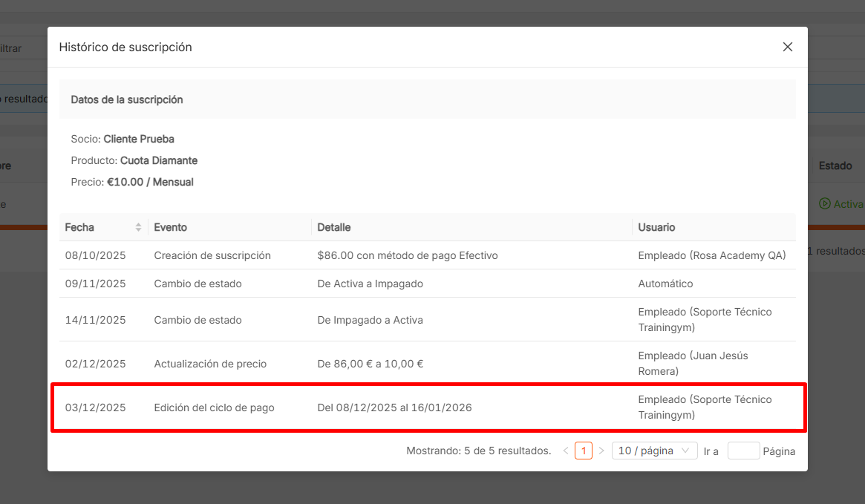Select page number 1 in pagination
The height and width of the screenshot is (504, 865).
[584, 451]
